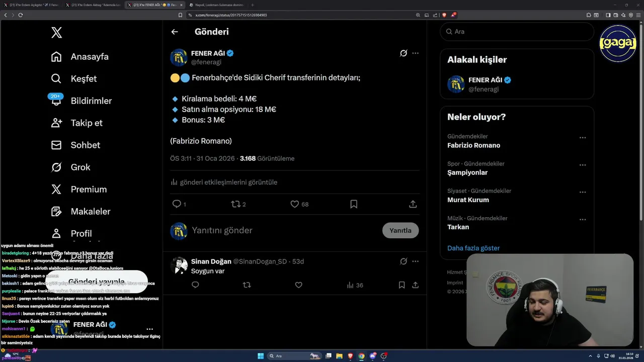This screenshot has height=362, width=644.
Task: View gönderi etkileşimlerini görüntüle
Action: point(224,182)
